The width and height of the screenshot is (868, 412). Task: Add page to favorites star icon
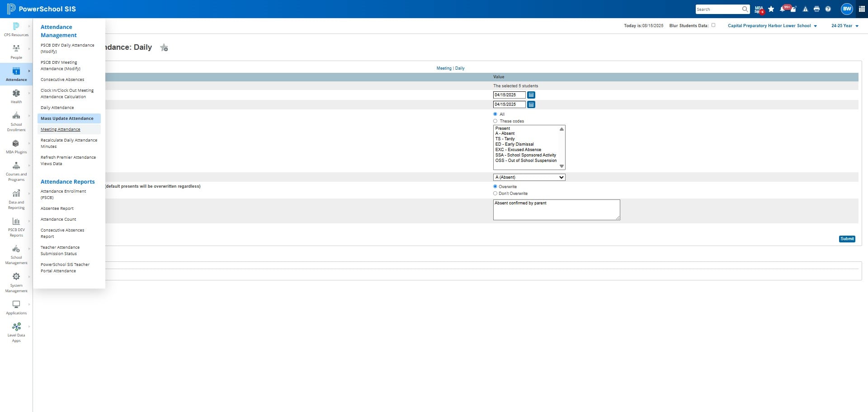tap(164, 47)
